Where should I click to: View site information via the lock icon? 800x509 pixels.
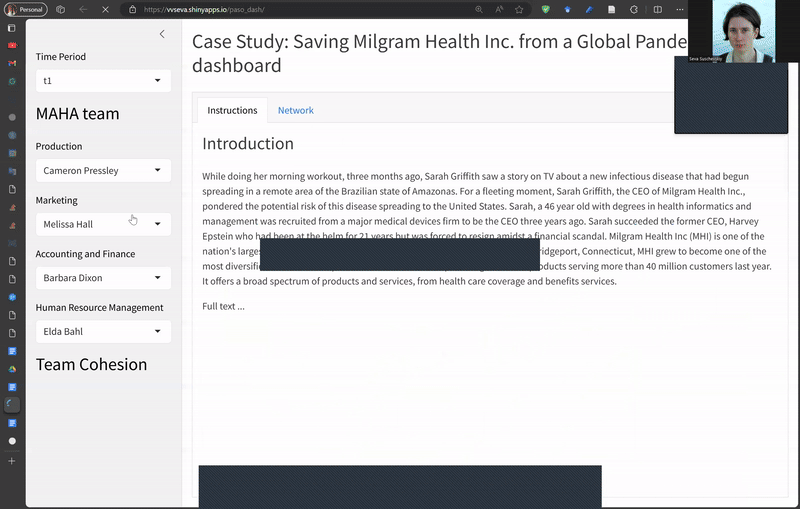pyautogui.click(x=133, y=9)
